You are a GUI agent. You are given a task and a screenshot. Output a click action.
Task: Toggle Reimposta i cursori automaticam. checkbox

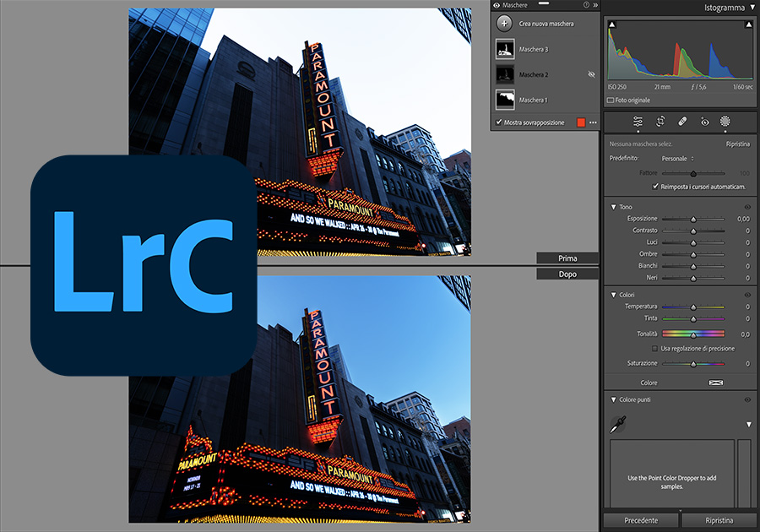pos(655,186)
